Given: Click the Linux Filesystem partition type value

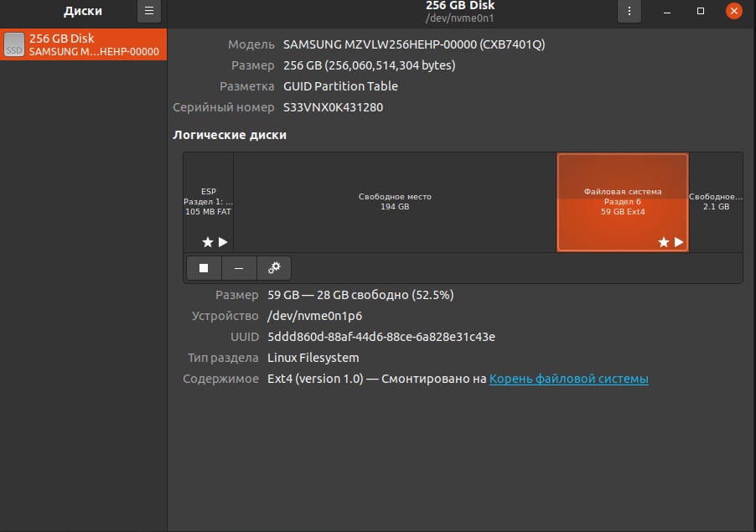Looking at the screenshot, I should click(313, 358).
